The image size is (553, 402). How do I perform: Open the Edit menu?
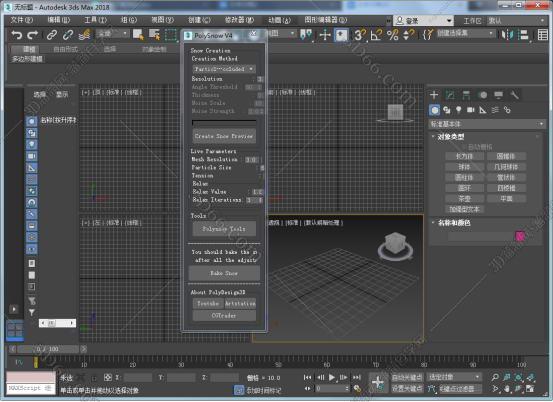point(59,20)
